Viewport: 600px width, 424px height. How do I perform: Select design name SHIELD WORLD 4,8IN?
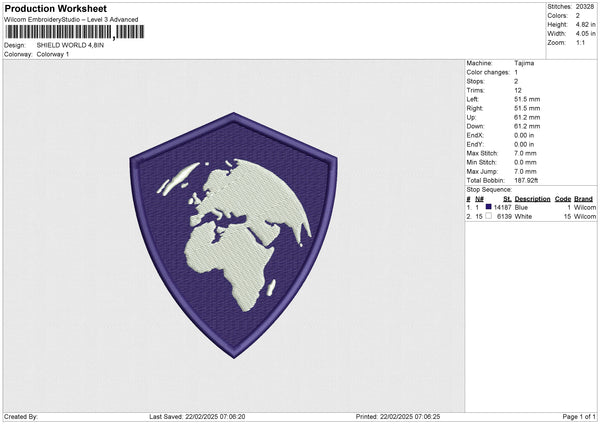tap(70, 45)
